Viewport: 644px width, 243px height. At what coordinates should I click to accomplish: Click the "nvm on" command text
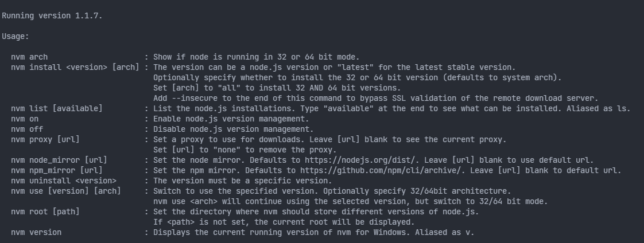click(x=25, y=119)
